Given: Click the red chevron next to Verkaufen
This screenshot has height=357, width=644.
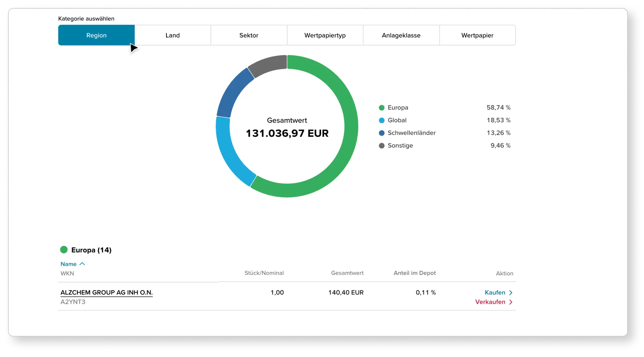Looking at the screenshot, I should pos(511,302).
